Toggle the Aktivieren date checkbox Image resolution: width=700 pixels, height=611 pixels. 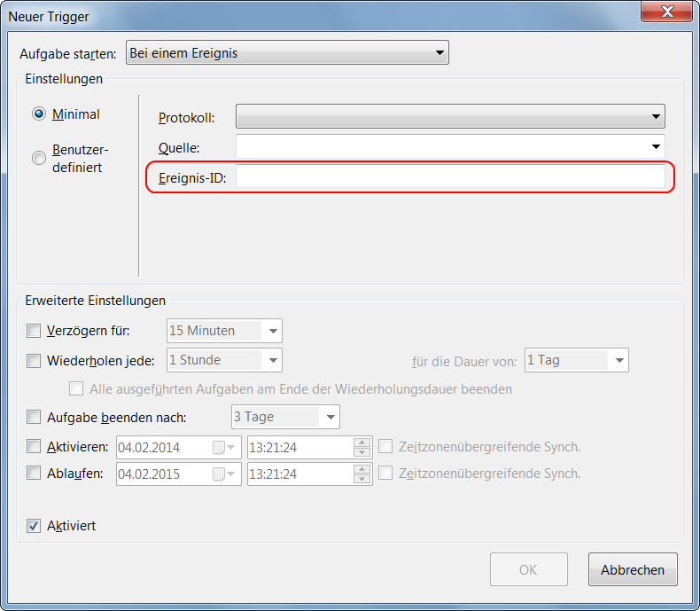(34, 447)
